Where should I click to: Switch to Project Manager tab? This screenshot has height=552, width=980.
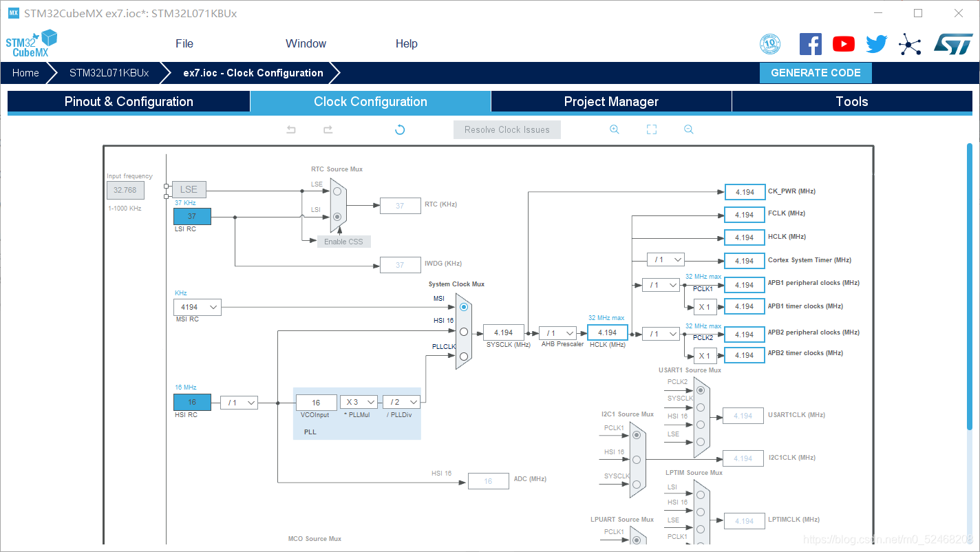[611, 102]
